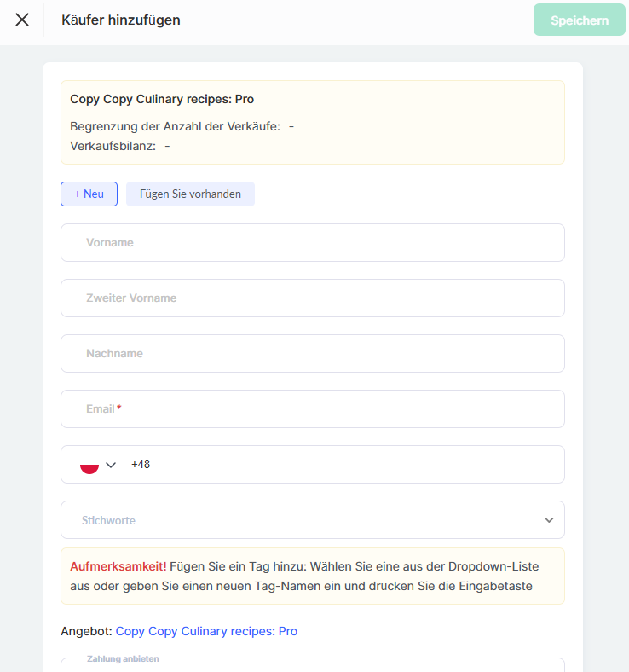Viewport: 629px width, 672px height.
Task: Click the Poland flag icon
Action: click(89, 465)
